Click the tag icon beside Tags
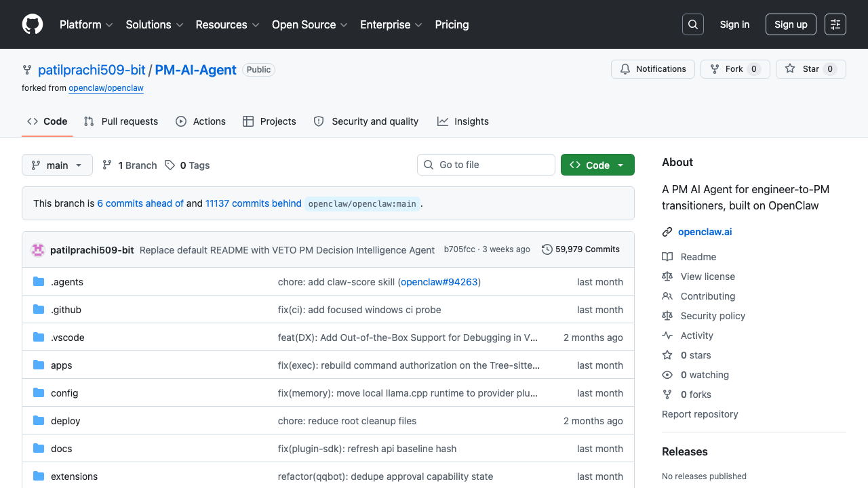This screenshot has height=488, width=868. (x=170, y=165)
